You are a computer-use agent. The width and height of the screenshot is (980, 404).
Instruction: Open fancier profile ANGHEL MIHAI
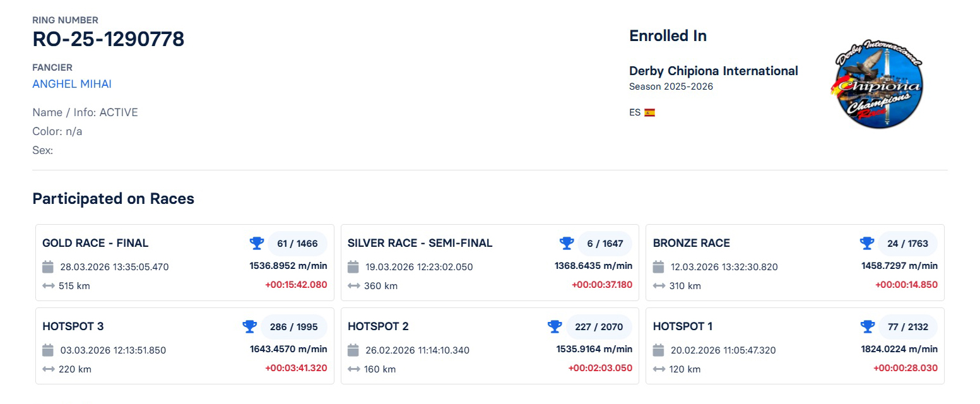71,83
